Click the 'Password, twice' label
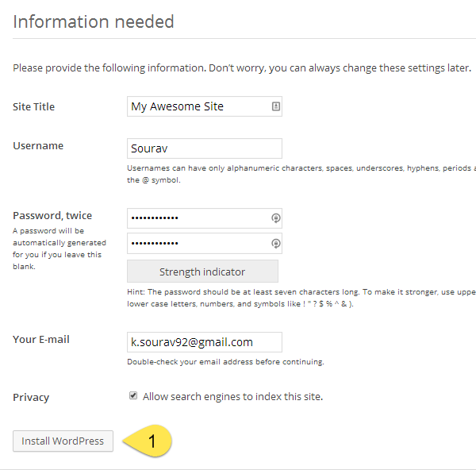Image resolution: width=476 pixels, height=470 pixels. (52, 215)
